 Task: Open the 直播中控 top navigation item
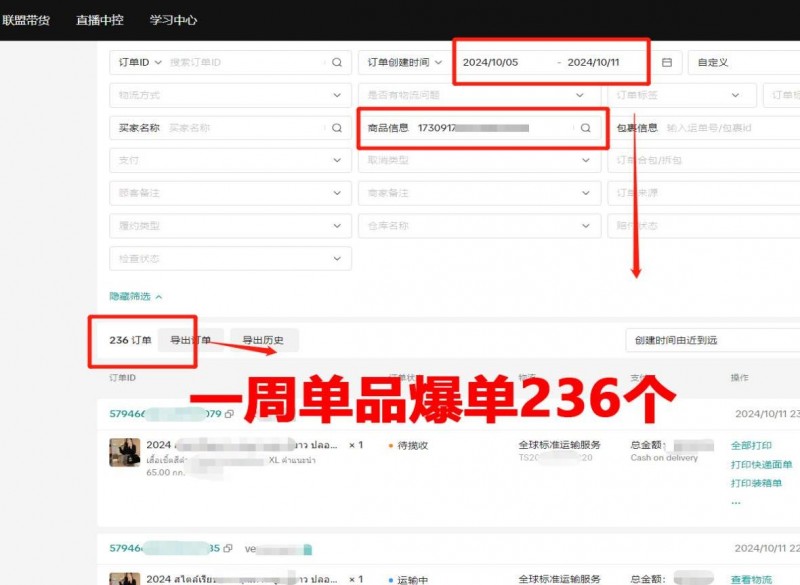[x=99, y=20]
